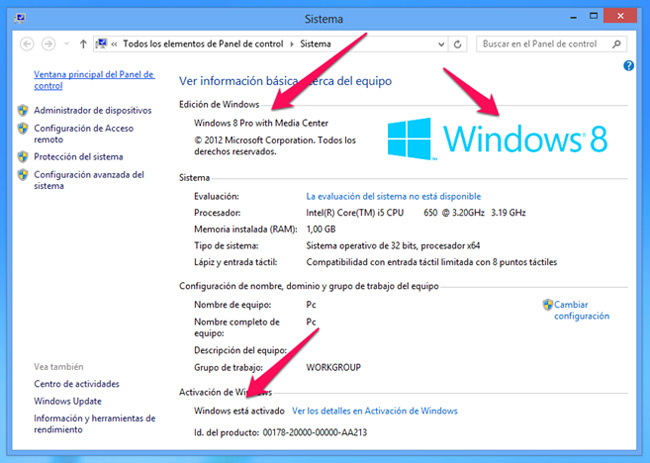Click the RAM value 1,00 GB
The width and height of the screenshot is (650, 463).
pos(321,229)
